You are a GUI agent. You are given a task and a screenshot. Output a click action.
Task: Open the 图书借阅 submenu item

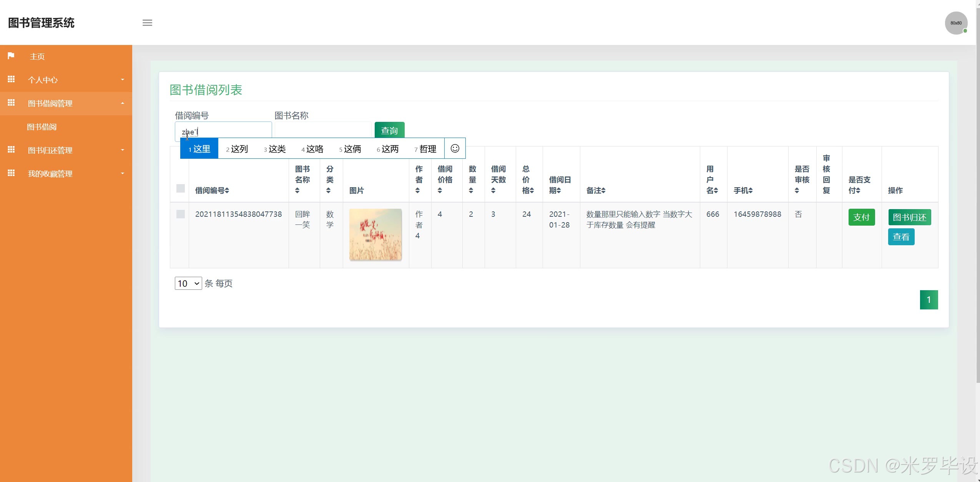tap(42, 127)
